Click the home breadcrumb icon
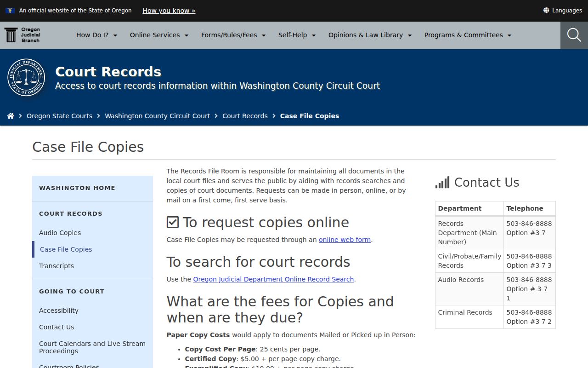This screenshot has height=368, width=588. pyautogui.click(x=11, y=116)
